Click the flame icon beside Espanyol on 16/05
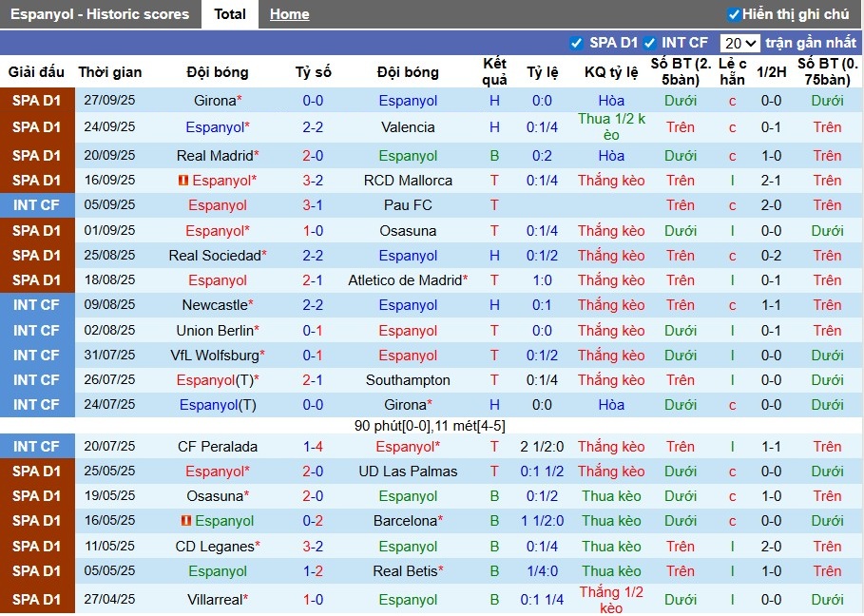 pyautogui.click(x=186, y=520)
